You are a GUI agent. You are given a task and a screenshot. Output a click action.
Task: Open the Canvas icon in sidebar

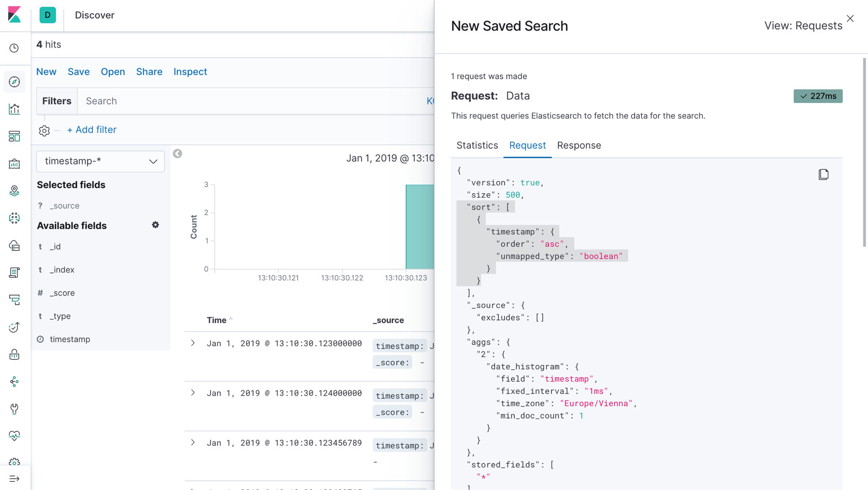14,164
